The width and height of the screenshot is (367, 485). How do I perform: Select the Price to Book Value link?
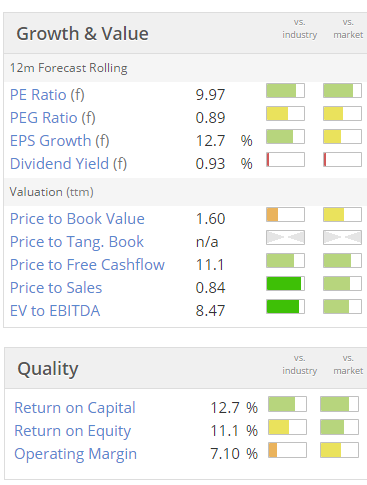[77, 219]
